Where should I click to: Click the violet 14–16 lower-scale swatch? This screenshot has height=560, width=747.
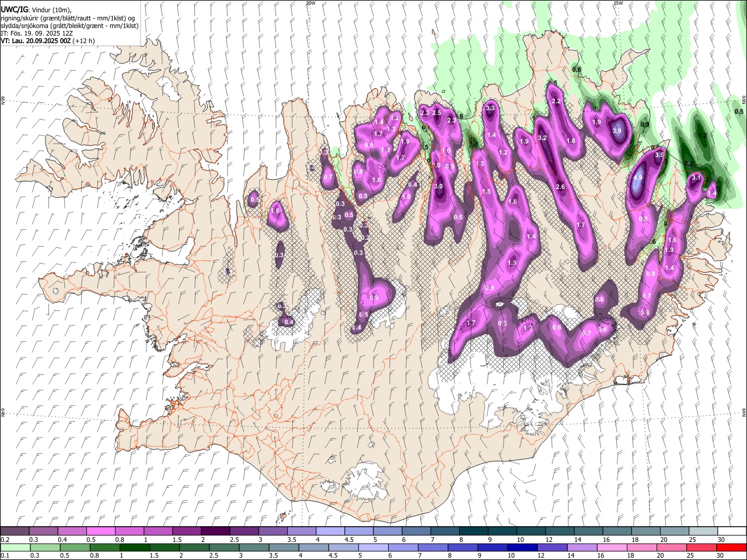click(582, 547)
